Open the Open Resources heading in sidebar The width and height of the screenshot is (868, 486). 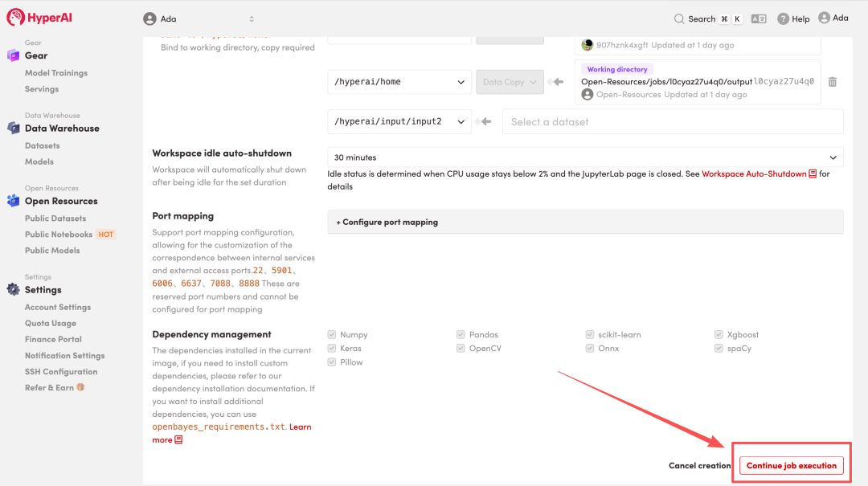(x=61, y=201)
